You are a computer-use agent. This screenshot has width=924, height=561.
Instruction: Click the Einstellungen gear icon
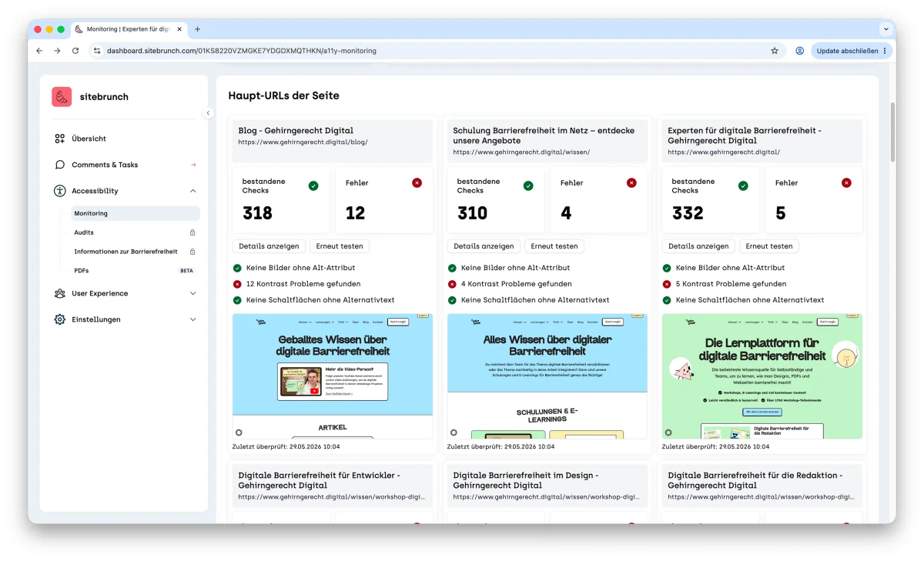60,319
